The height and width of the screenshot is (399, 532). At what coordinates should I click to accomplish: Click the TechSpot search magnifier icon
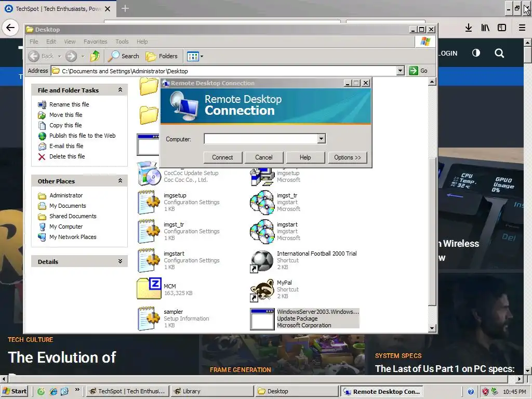point(499,54)
